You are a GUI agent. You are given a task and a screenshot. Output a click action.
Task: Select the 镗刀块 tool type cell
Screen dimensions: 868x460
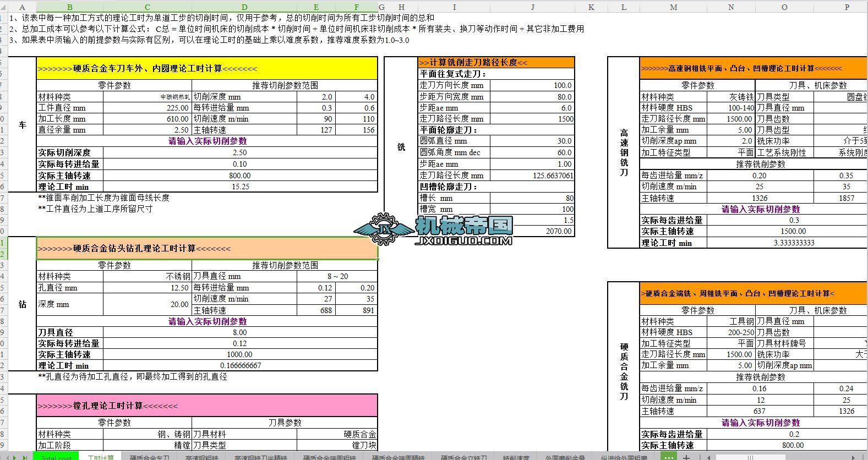[x=337, y=445]
